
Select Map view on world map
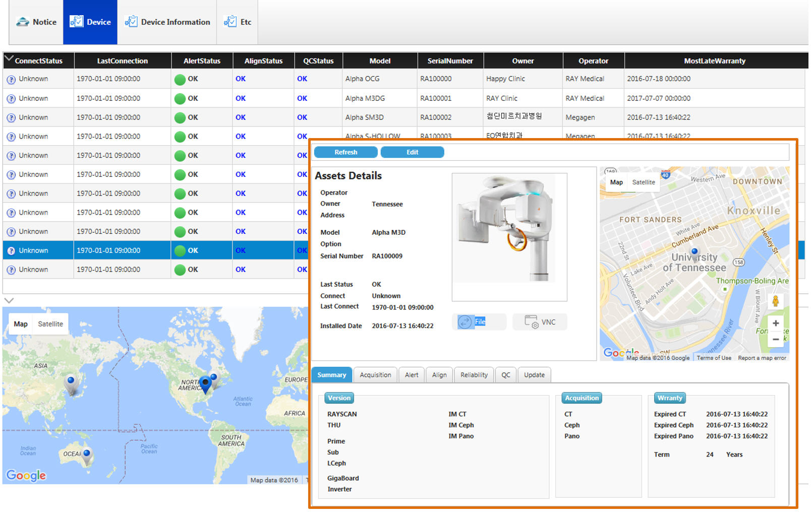21,324
